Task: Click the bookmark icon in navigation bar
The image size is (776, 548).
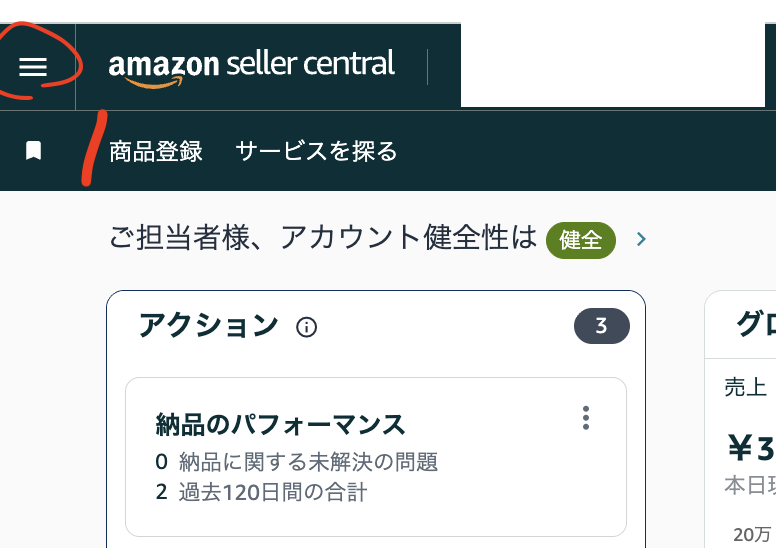Action: [33, 151]
